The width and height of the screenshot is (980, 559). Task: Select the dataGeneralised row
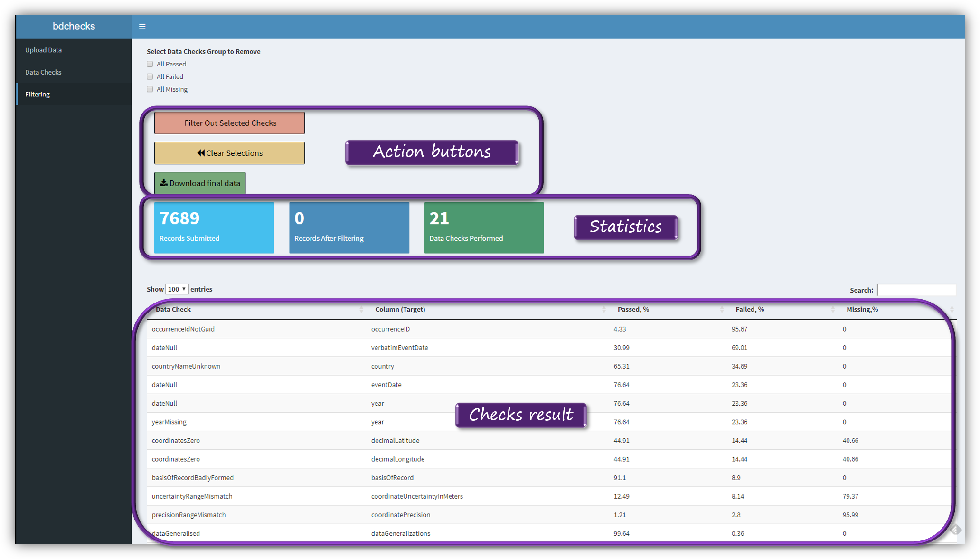pyautogui.click(x=551, y=533)
